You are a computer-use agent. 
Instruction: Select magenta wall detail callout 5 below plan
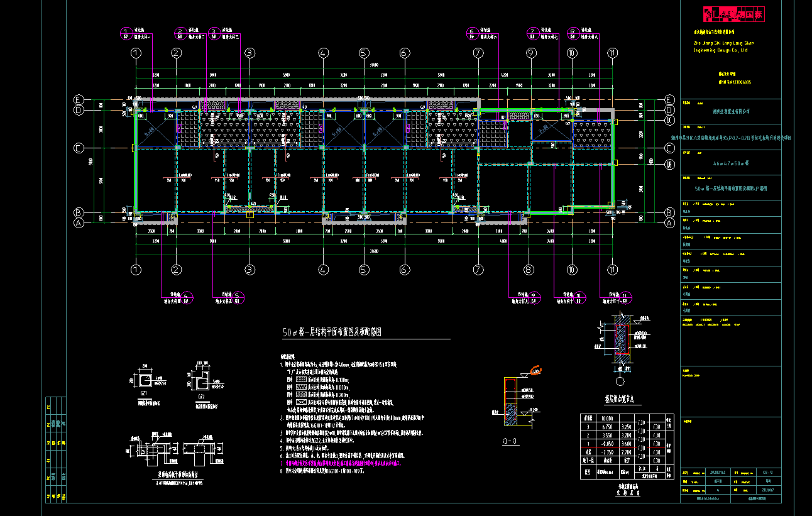tap(237, 297)
